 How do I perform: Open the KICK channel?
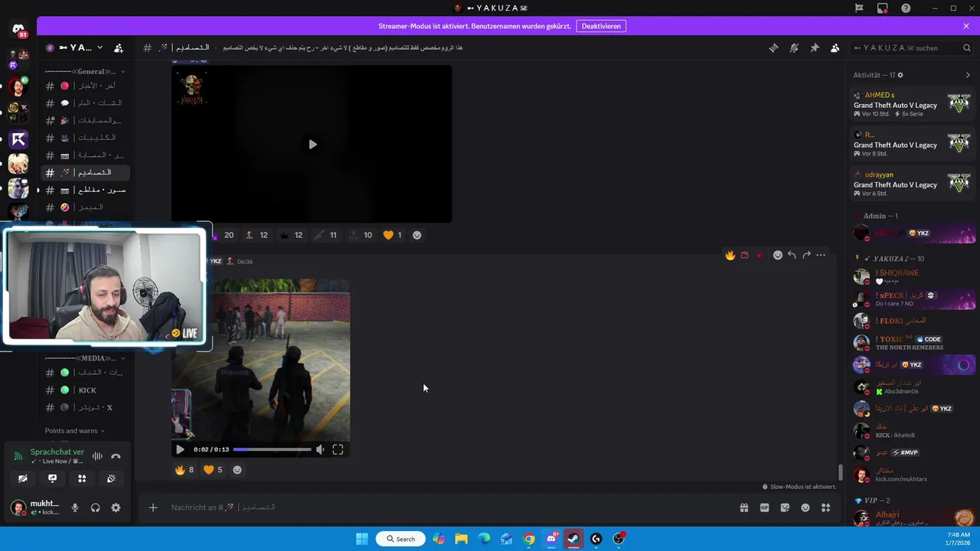[85, 390]
